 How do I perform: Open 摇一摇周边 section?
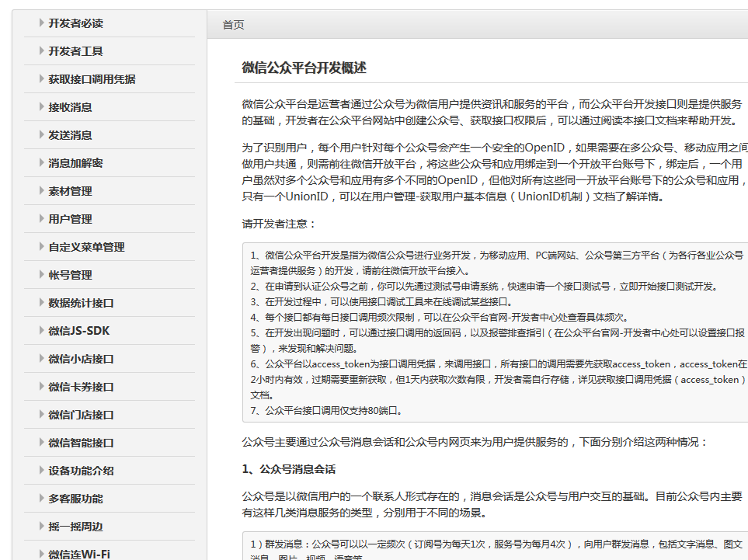click(x=75, y=527)
